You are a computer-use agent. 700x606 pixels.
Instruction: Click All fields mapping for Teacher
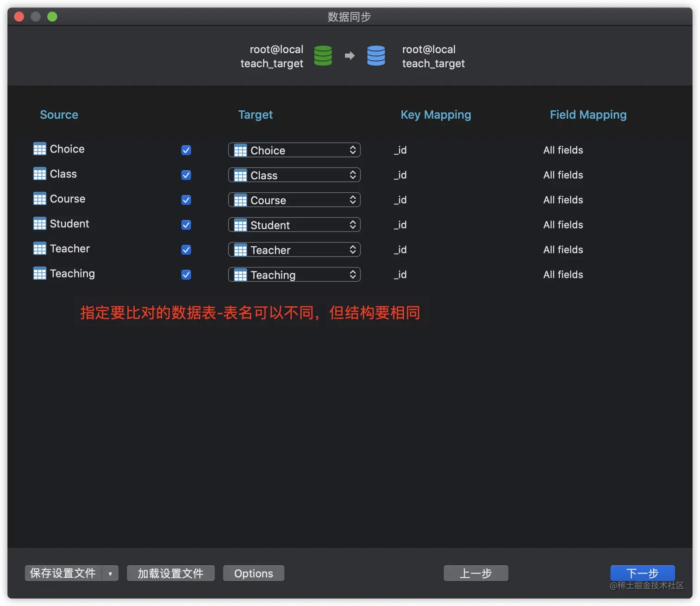pyautogui.click(x=563, y=250)
